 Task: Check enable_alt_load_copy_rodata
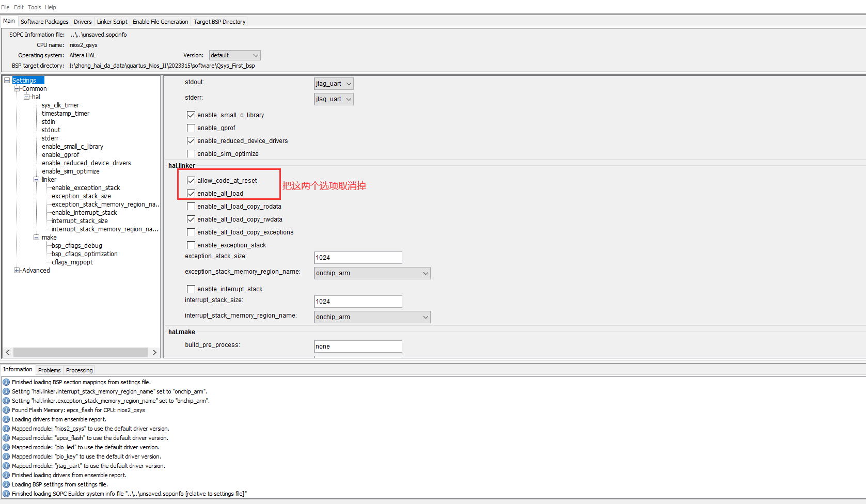pyautogui.click(x=191, y=206)
